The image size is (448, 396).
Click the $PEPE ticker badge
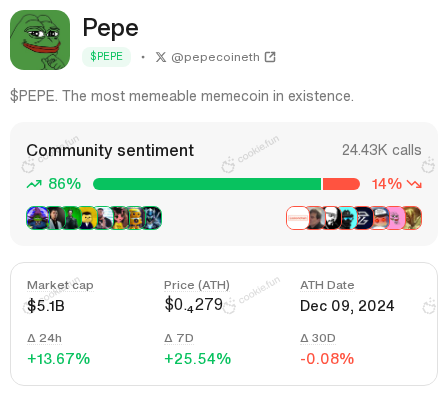[x=106, y=57]
